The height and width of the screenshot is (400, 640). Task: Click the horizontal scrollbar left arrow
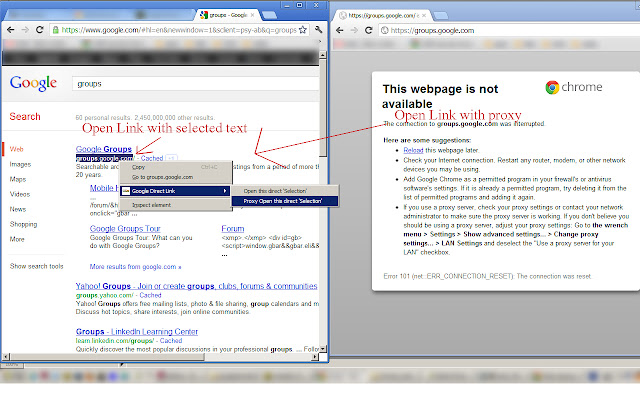(x=5, y=357)
